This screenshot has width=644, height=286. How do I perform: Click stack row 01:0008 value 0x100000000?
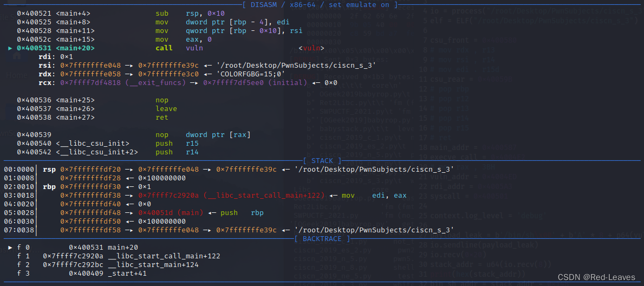(x=162, y=178)
